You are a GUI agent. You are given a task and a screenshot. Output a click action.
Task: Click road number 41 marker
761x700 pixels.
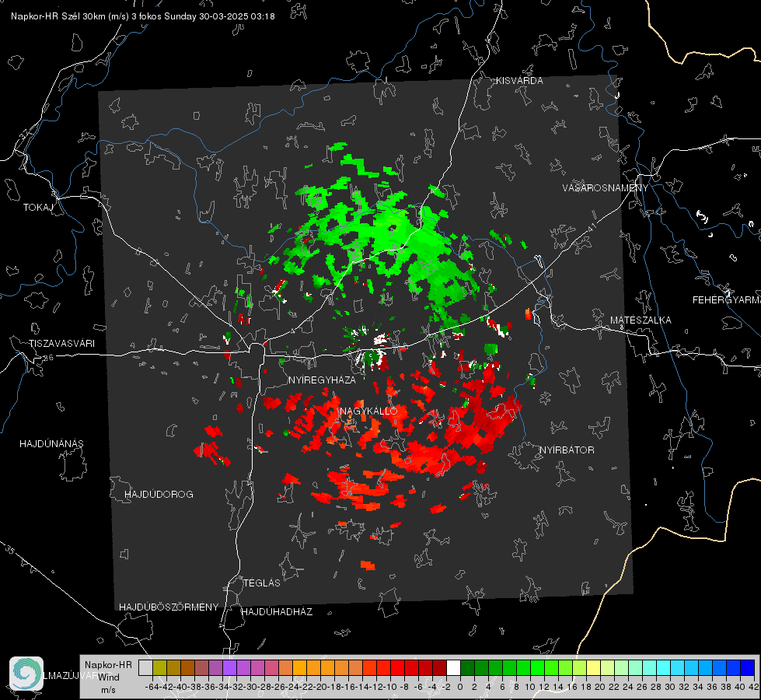(x=592, y=227)
